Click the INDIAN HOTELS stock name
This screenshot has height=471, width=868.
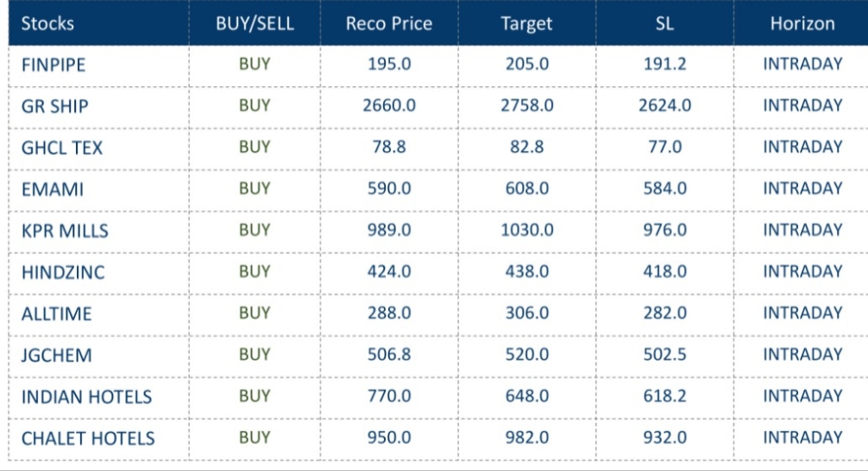pyautogui.click(x=86, y=397)
